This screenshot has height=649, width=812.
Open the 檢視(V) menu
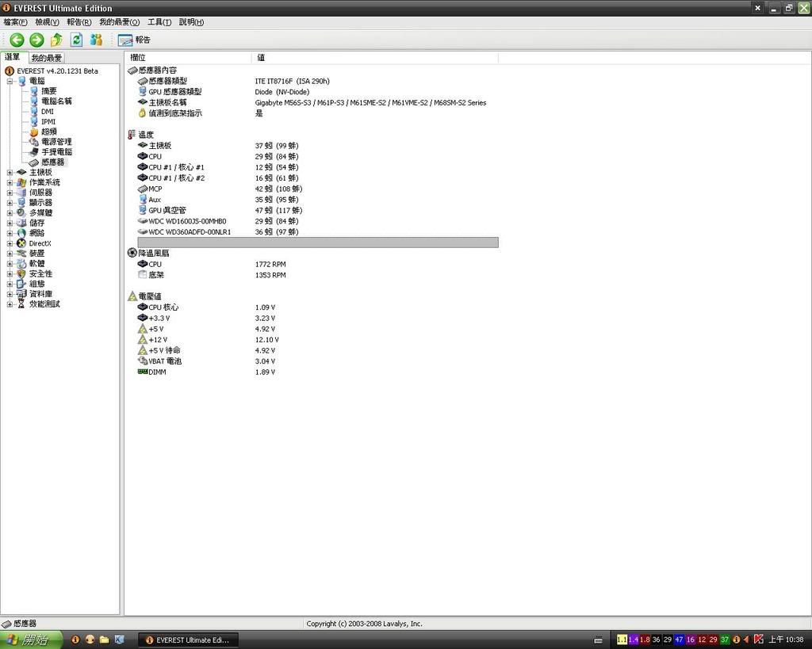pos(47,22)
